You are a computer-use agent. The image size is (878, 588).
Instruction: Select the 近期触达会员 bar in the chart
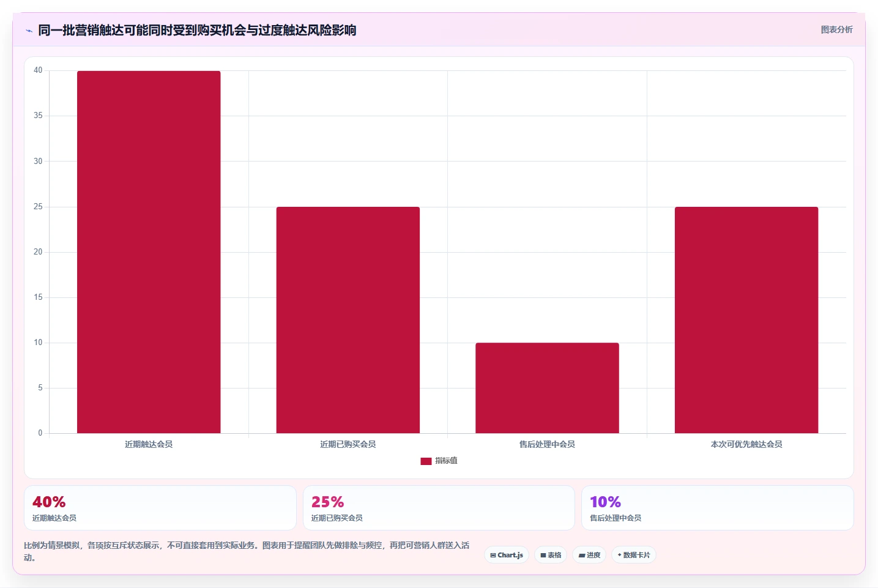point(149,252)
